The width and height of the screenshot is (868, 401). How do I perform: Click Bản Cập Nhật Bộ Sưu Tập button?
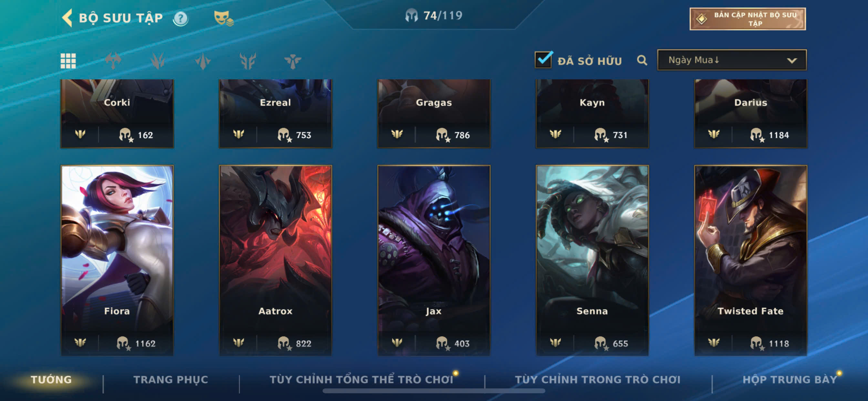748,19
